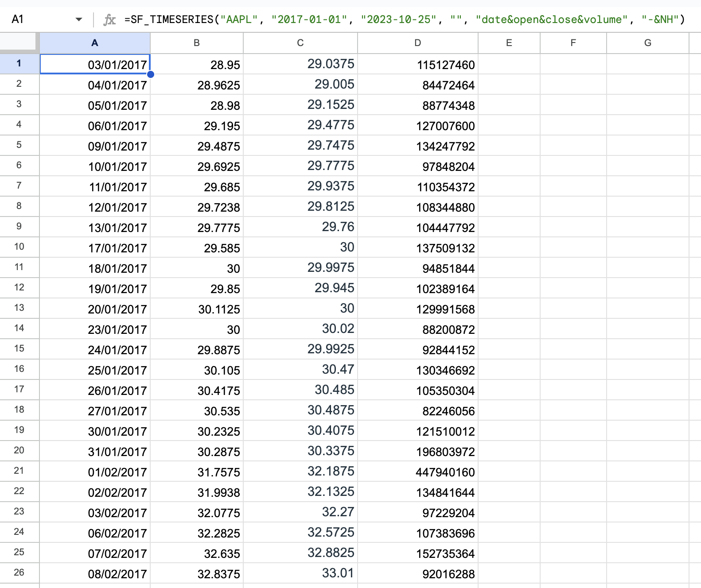Click close price cell 29.0375
This screenshot has width=701, height=588.
pyautogui.click(x=300, y=64)
